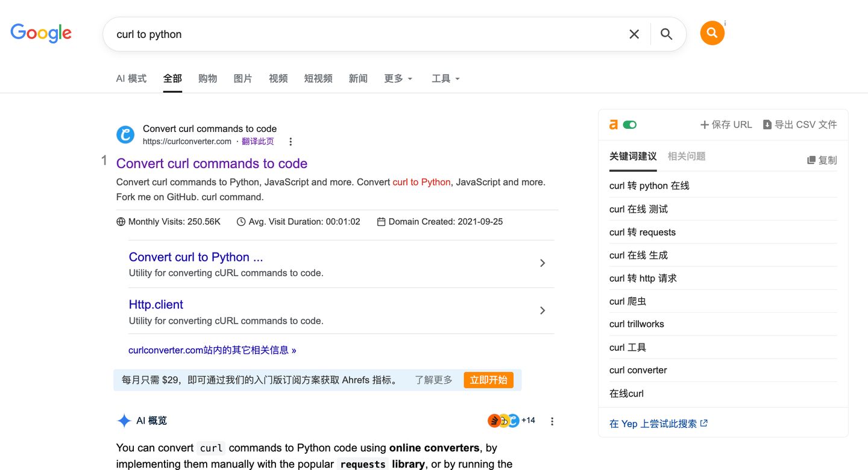Copy keyword suggestions with 复制 button

click(x=822, y=160)
